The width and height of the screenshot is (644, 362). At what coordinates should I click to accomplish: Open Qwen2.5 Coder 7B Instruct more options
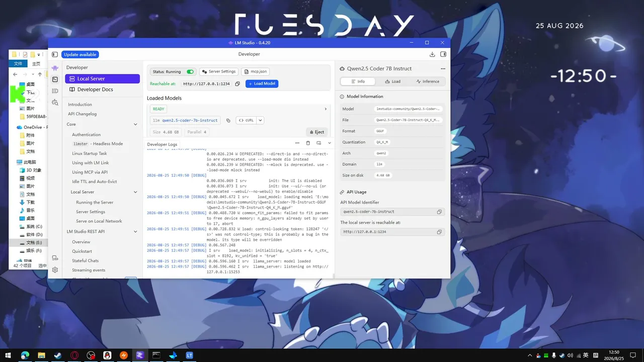(x=443, y=69)
